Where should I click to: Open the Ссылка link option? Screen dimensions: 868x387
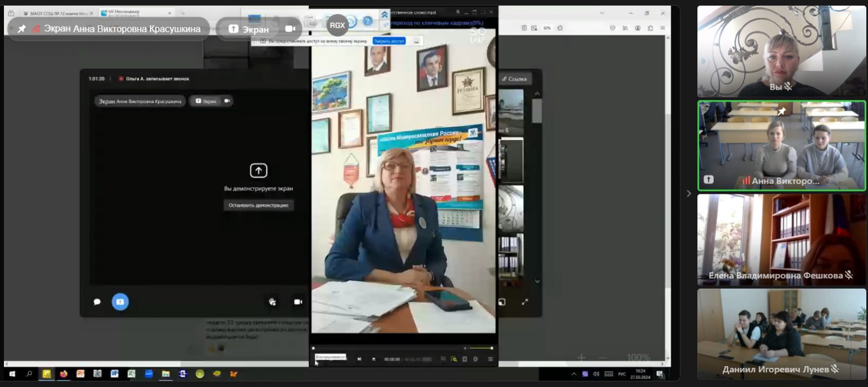point(514,79)
